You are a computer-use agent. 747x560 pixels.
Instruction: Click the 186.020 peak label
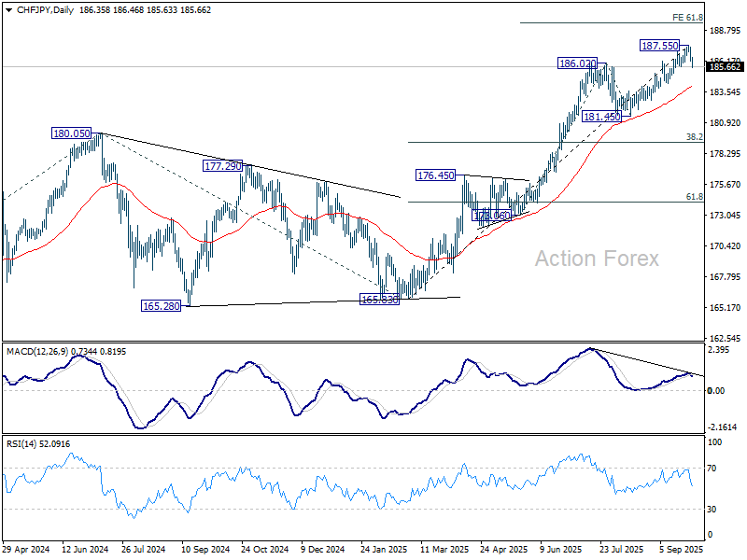(x=577, y=63)
